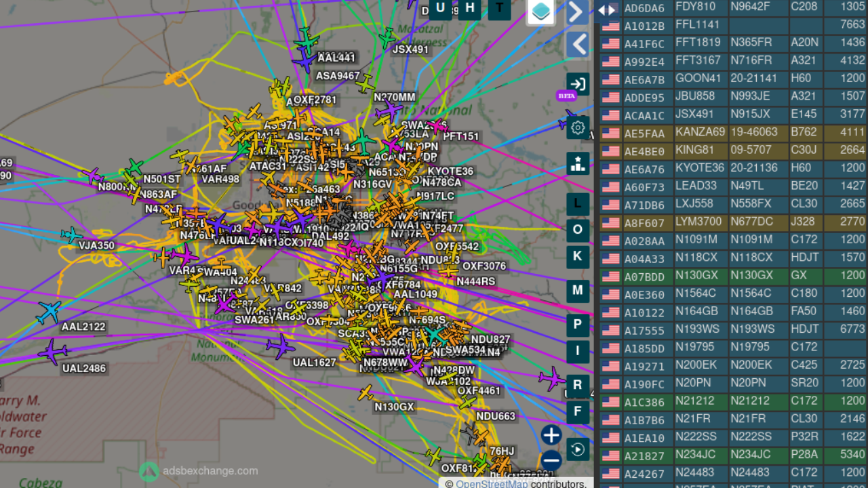The image size is (868, 488).
Task: Select the GOON41 callsign cell
Action: pyautogui.click(x=701, y=79)
